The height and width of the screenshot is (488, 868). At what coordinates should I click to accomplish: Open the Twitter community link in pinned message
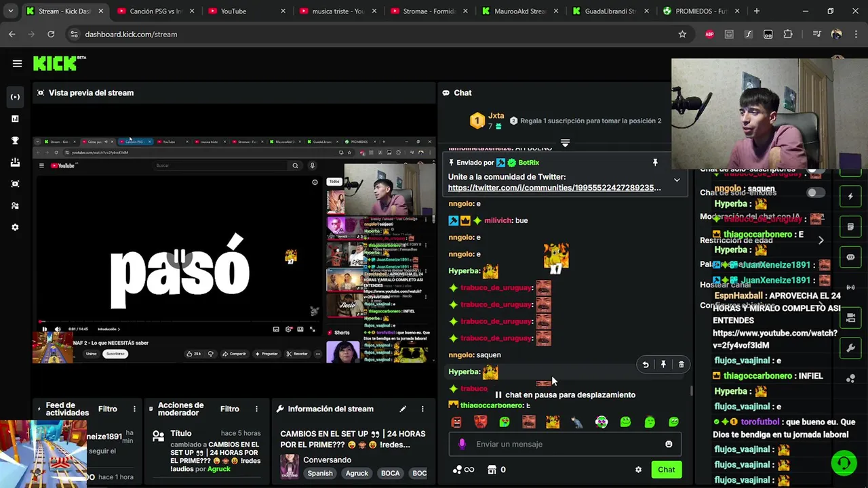[x=554, y=188]
